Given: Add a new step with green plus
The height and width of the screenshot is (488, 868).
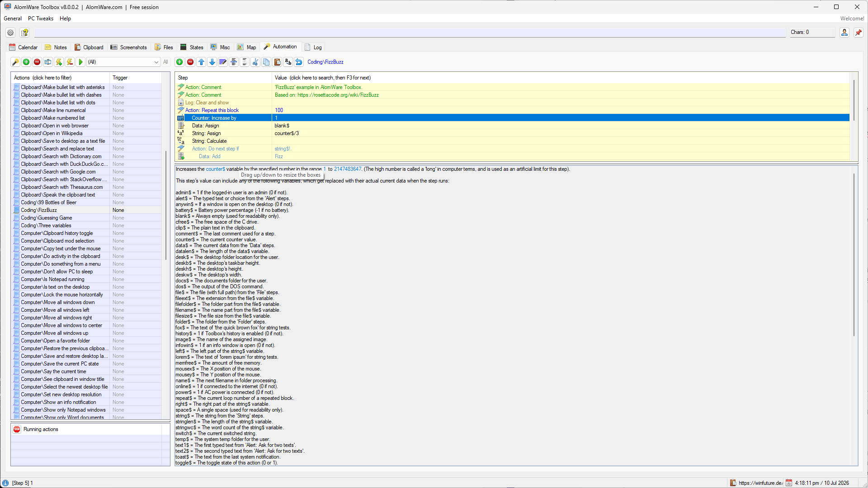Looking at the screenshot, I should [x=179, y=62].
